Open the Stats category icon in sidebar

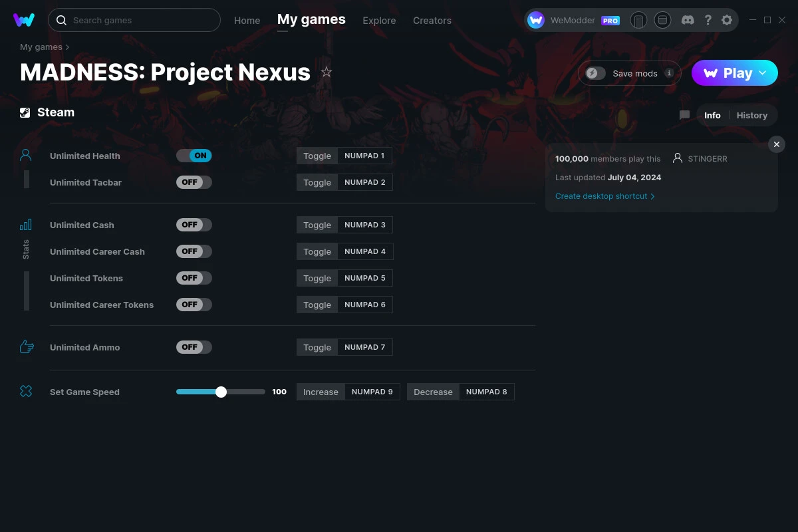pos(25,225)
